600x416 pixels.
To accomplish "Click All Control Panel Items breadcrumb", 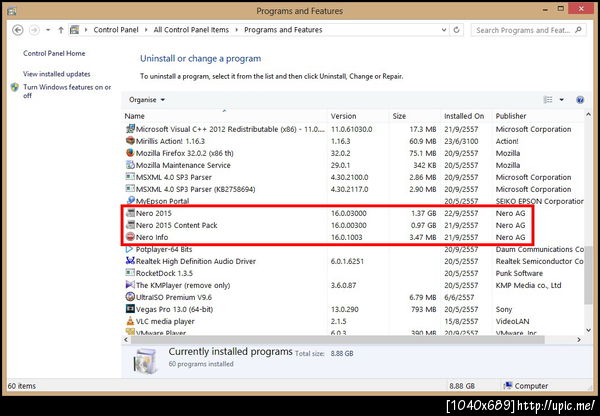I will [x=191, y=30].
